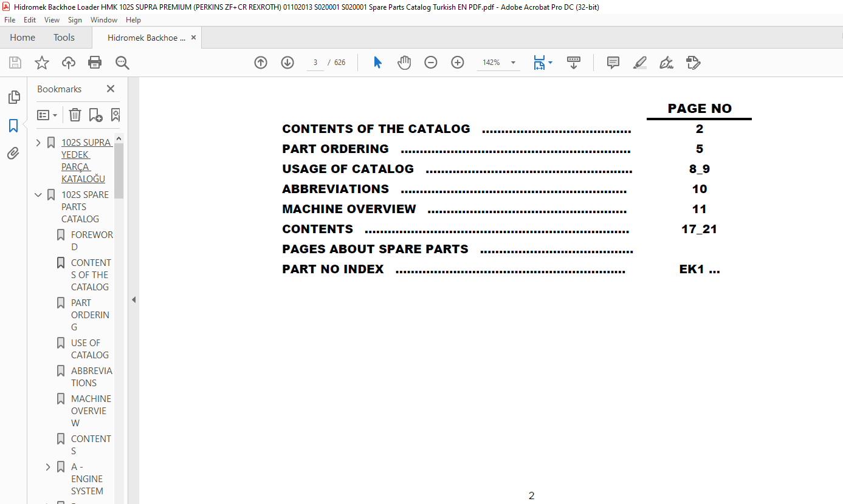Upload file to cloud icon
This screenshot has height=504, width=843.
[x=69, y=63]
